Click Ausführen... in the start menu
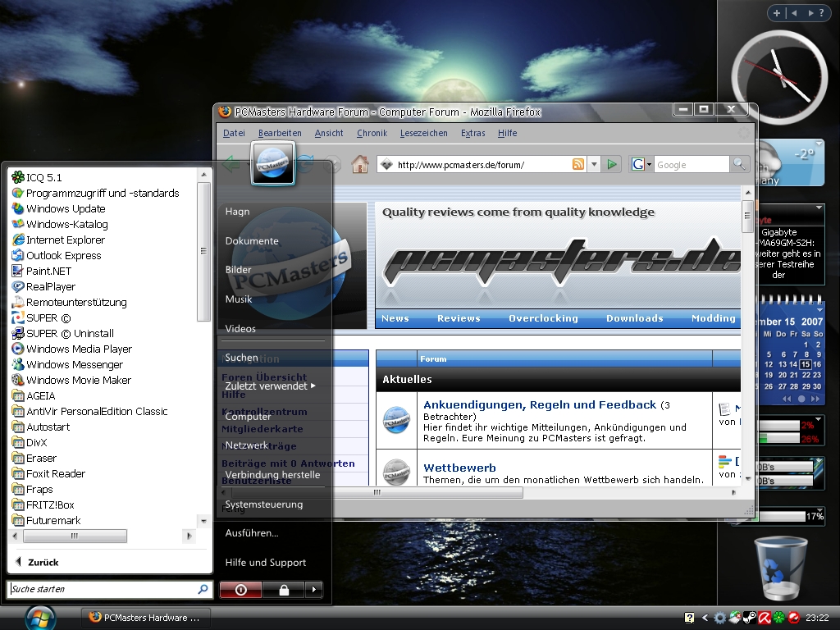This screenshot has width=840, height=630. tap(252, 533)
